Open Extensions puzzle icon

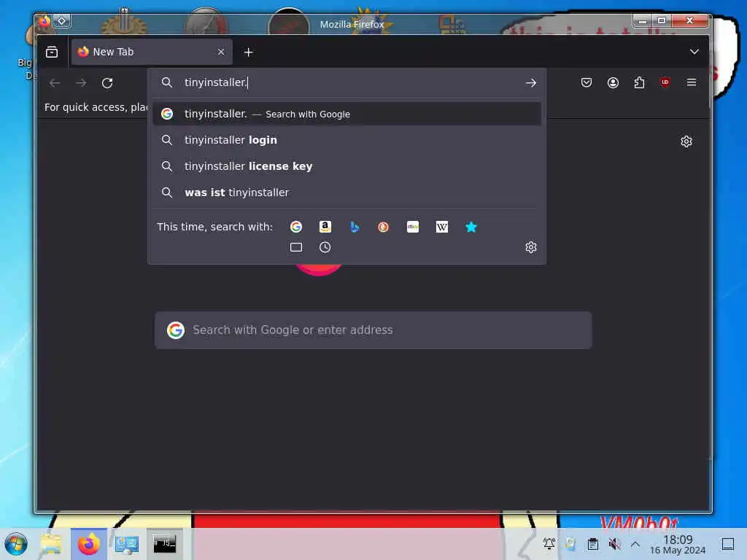click(x=639, y=83)
